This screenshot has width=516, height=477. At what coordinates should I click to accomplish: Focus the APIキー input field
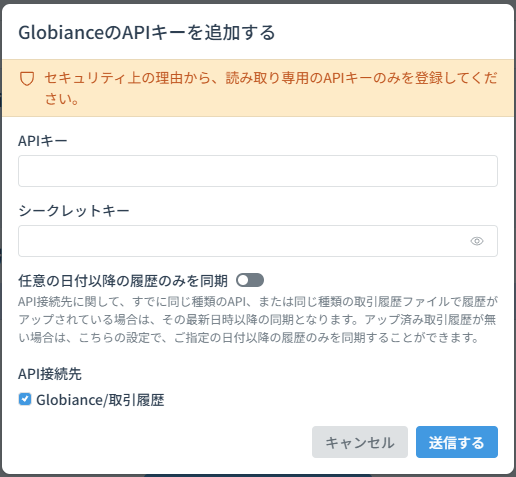coord(258,171)
